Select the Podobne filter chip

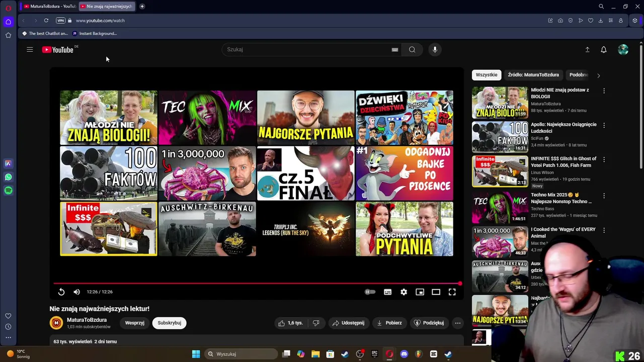coord(579,75)
